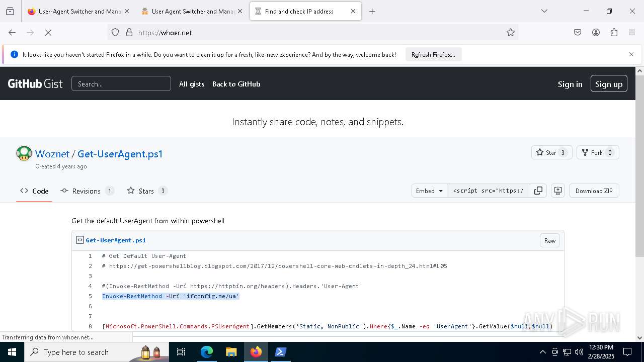The image size is (644, 362).
Task: Click the code file icon beside filename
Action: [79, 240]
